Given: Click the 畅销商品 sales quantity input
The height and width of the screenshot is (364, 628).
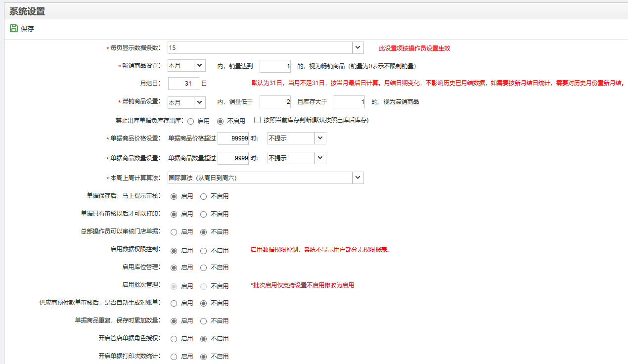Looking at the screenshot, I should (x=275, y=66).
